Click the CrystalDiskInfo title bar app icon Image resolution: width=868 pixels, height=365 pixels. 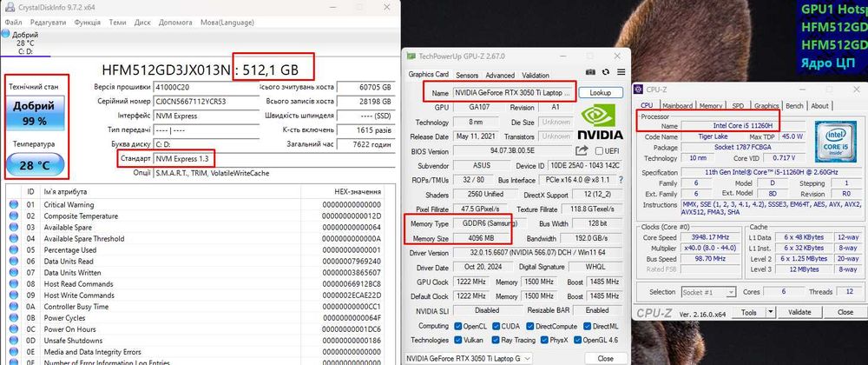(10, 8)
